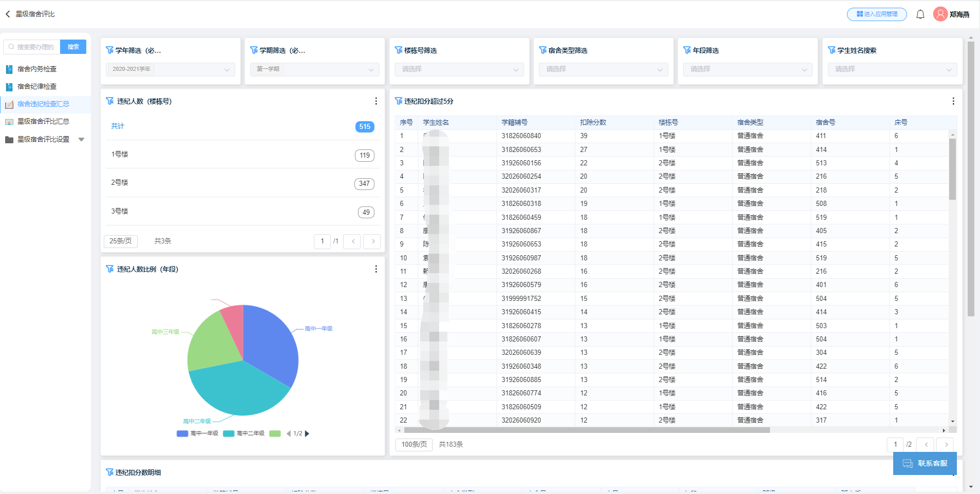980x494 pixels.
Task: Click the notification bell icon
Action: pos(920,14)
